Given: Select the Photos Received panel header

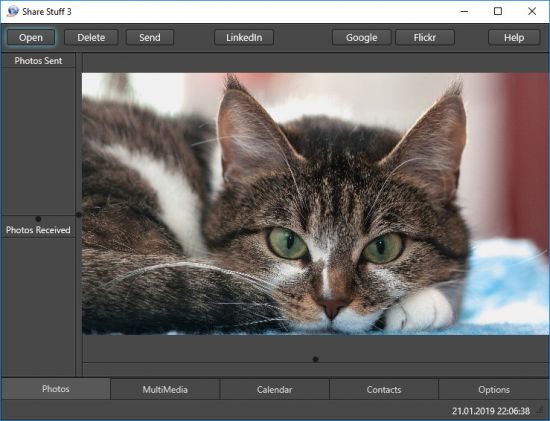Looking at the screenshot, I should coord(38,230).
